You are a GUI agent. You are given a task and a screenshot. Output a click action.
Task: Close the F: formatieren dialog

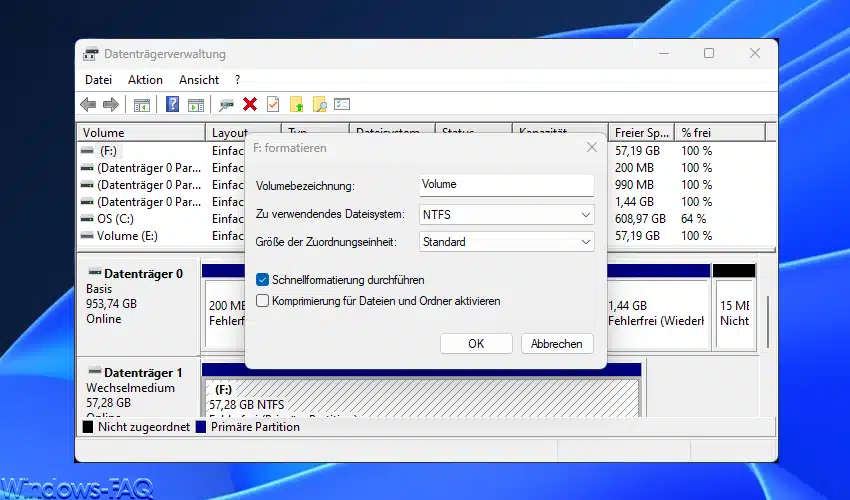tap(592, 148)
